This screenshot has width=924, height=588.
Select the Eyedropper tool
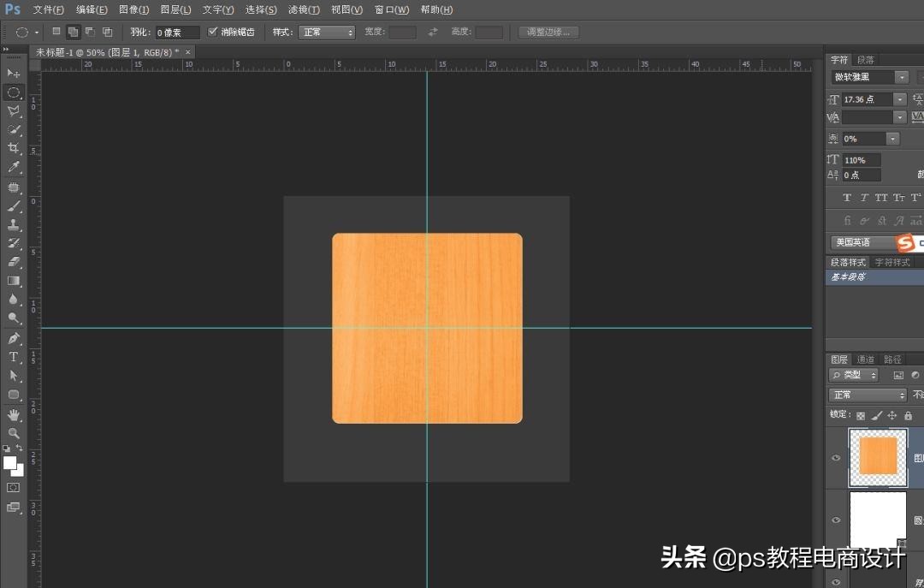pos(14,168)
